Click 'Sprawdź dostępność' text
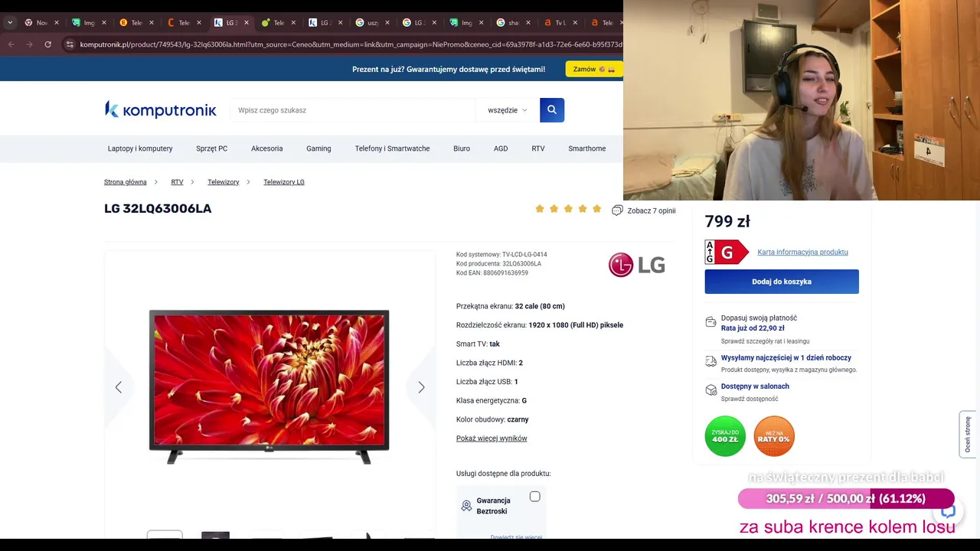The width and height of the screenshot is (980, 551). [x=750, y=399]
